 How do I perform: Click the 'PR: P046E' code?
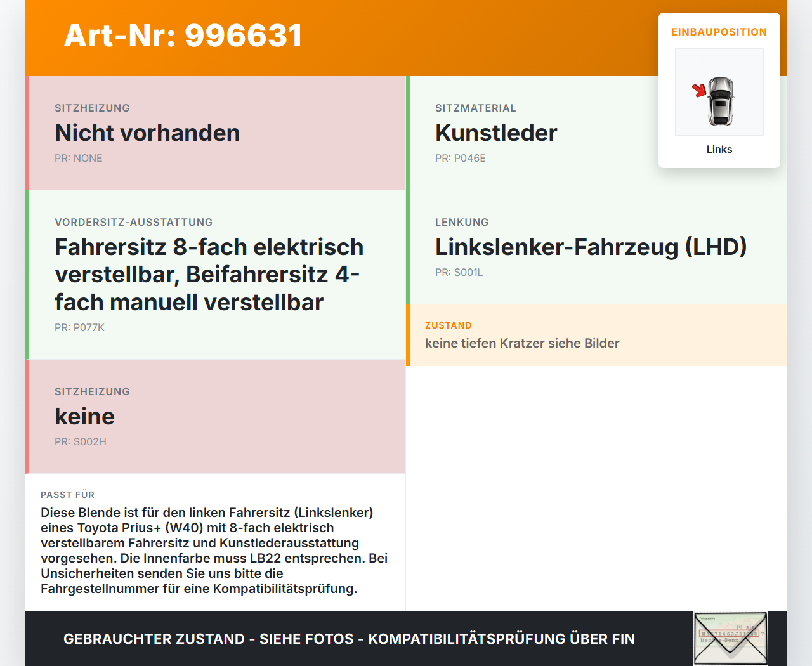coord(461,158)
